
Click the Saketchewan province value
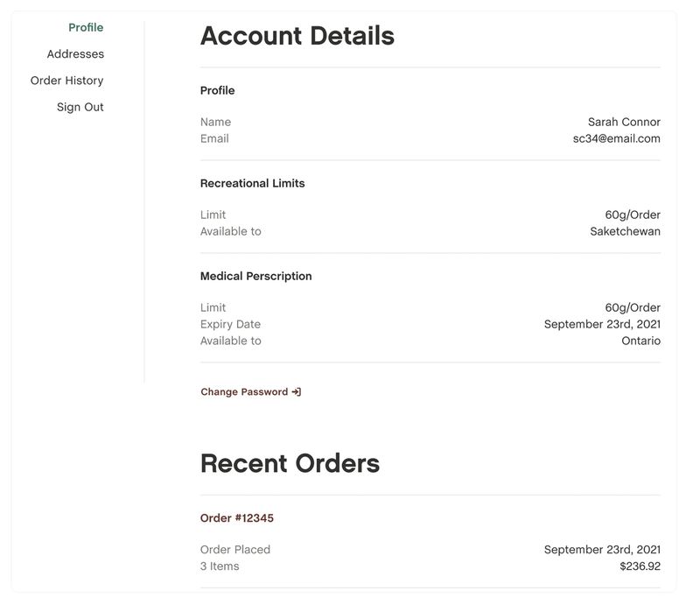(x=625, y=231)
